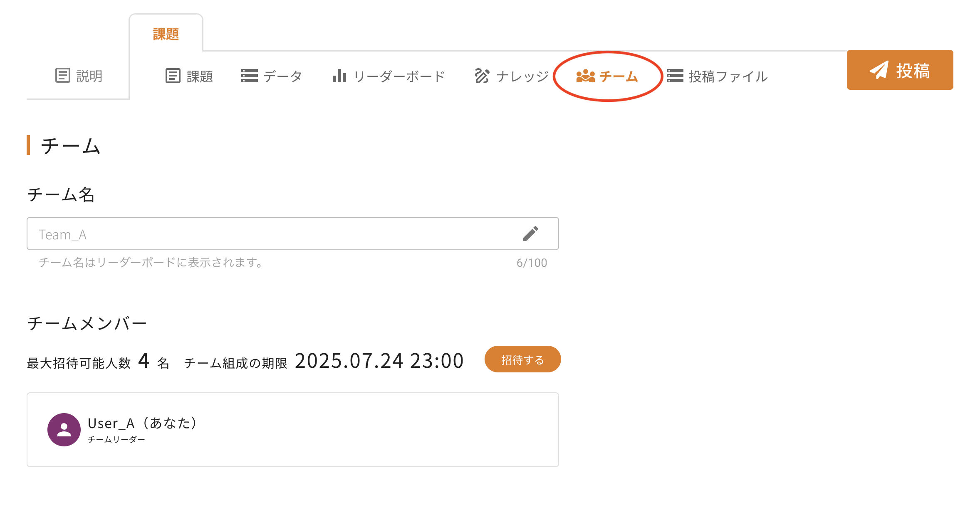This screenshot has width=980, height=527.
Task: Select the top 課題 tab
Action: tap(166, 34)
